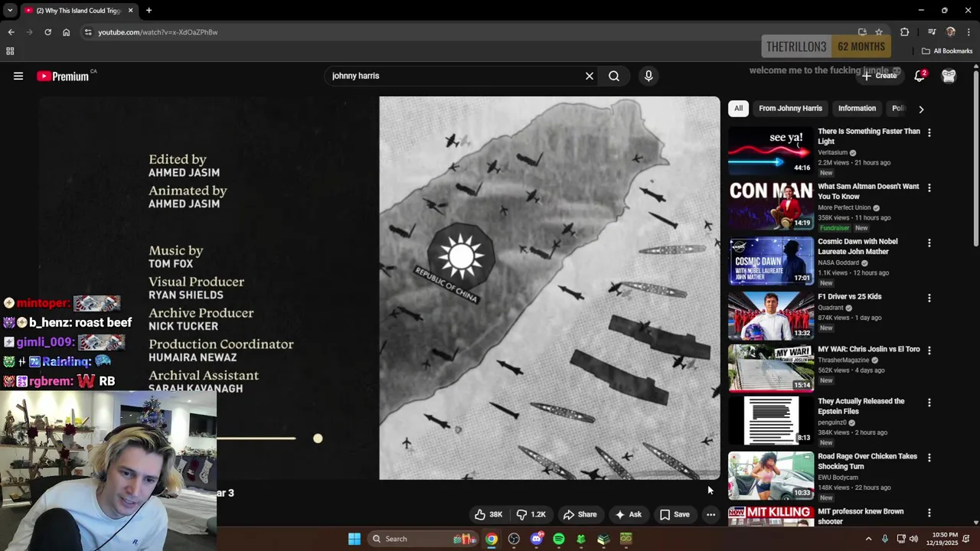The image size is (980, 551).
Task: Show hidden system tray icons
Action: coord(868,539)
